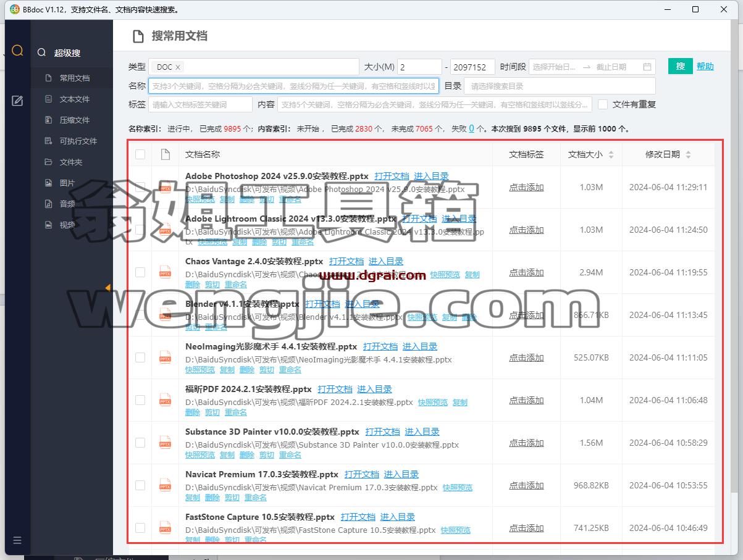
Task: Open the hamburger menu at bottom left
Action: click(17, 540)
